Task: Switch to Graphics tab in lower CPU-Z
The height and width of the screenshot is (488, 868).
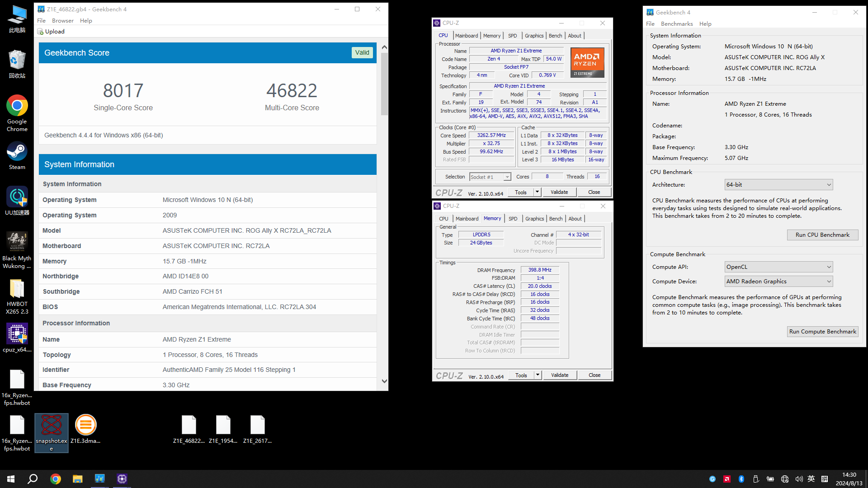Action: pyautogui.click(x=534, y=219)
